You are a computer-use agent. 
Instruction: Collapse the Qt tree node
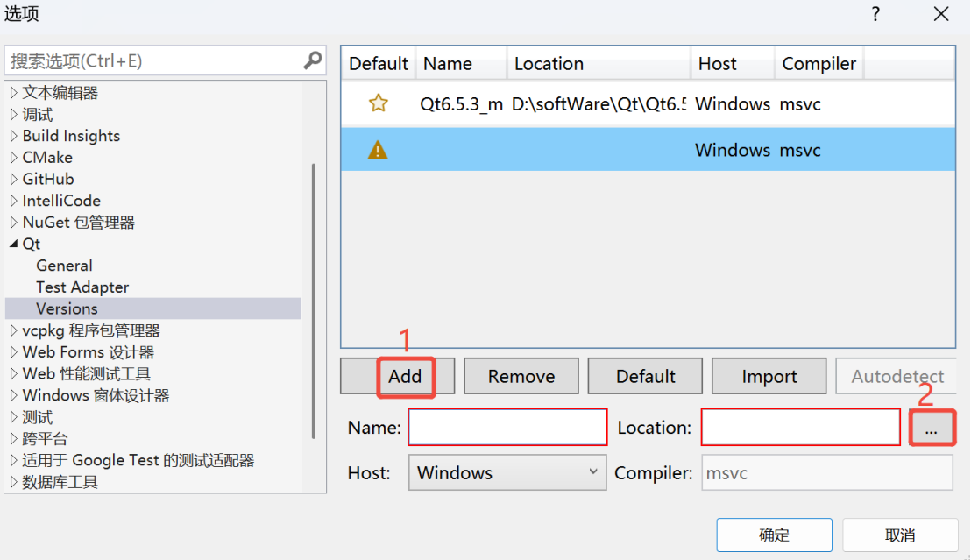click(12, 244)
